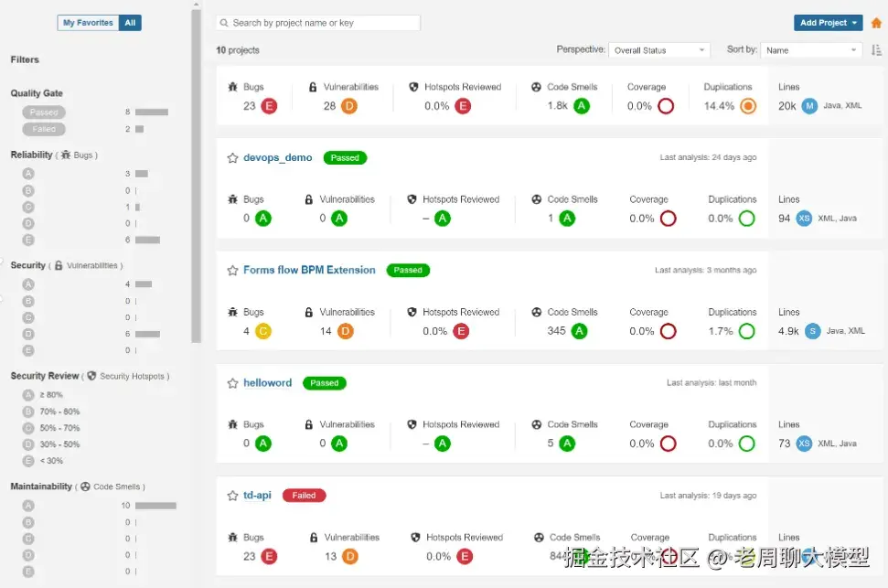The height and width of the screenshot is (588, 888).
Task: Open the Sort by Name dropdown
Action: point(811,50)
